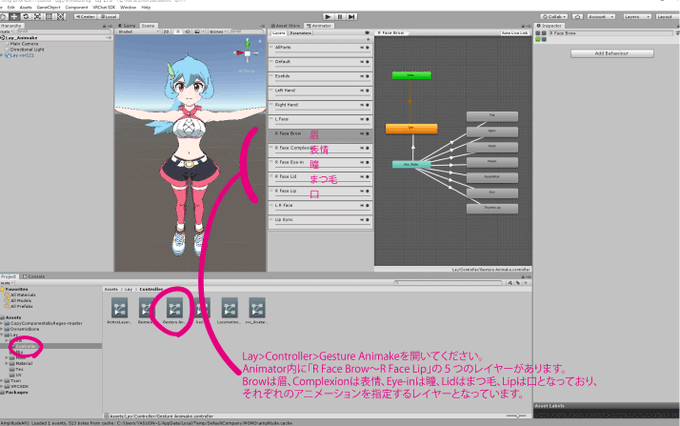The image size is (680, 426).
Task: Expand the Lay.ver121 hierarchy object
Action: click(x=2, y=56)
